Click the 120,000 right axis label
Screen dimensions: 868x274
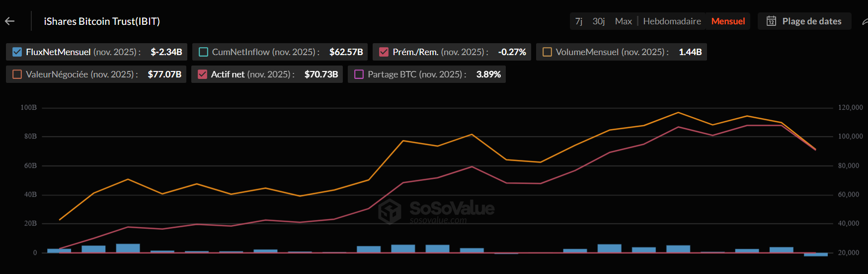pos(851,107)
